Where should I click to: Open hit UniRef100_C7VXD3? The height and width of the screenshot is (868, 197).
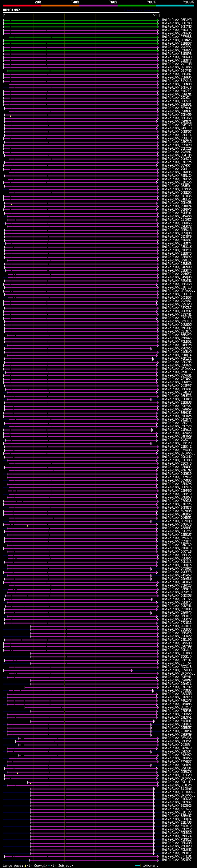coord(177,450)
